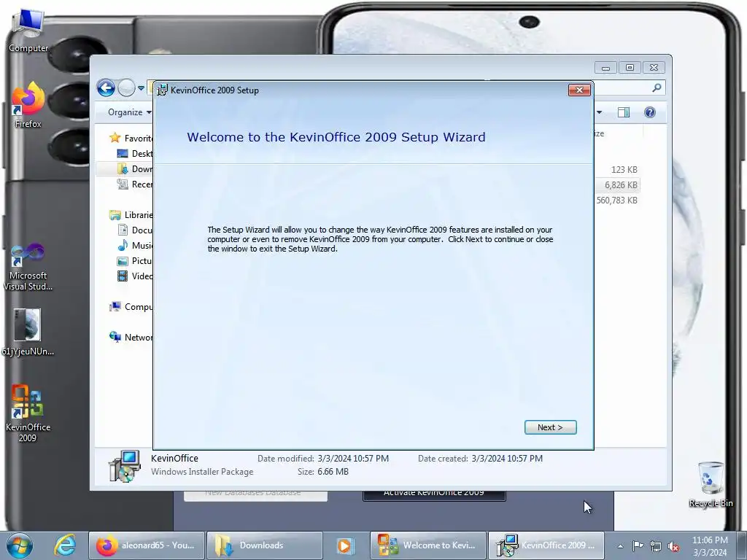Open the Organize menu in Explorer
747x560 pixels.
(129, 112)
